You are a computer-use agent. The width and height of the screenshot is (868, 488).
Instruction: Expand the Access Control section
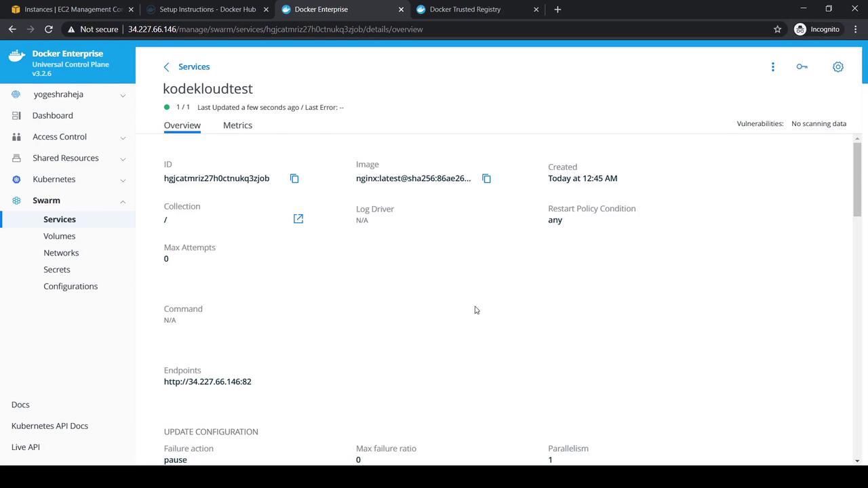pos(123,138)
